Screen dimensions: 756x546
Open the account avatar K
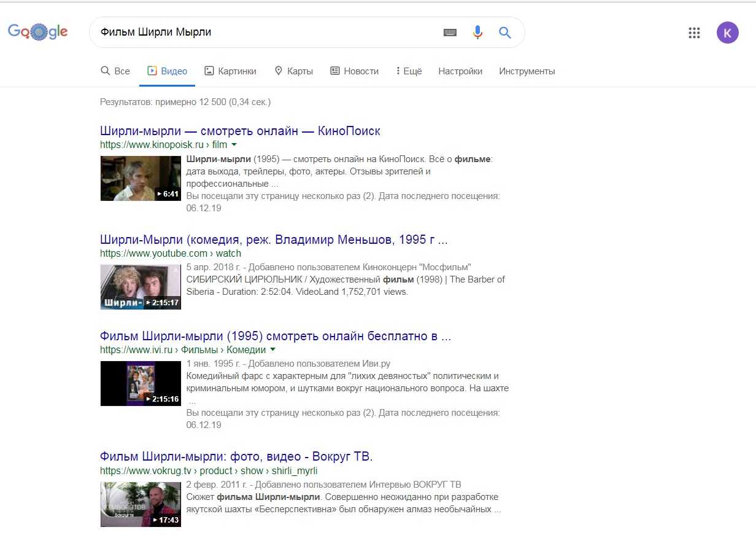point(727,33)
